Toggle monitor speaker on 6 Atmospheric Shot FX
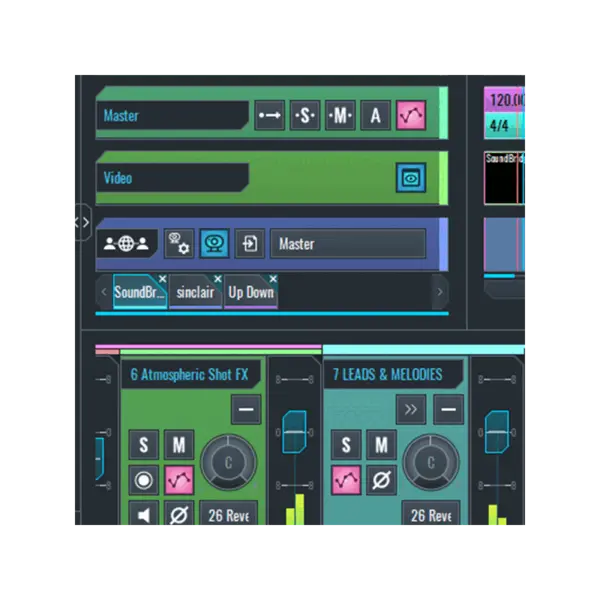600x600 pixels. click(143, 514)
